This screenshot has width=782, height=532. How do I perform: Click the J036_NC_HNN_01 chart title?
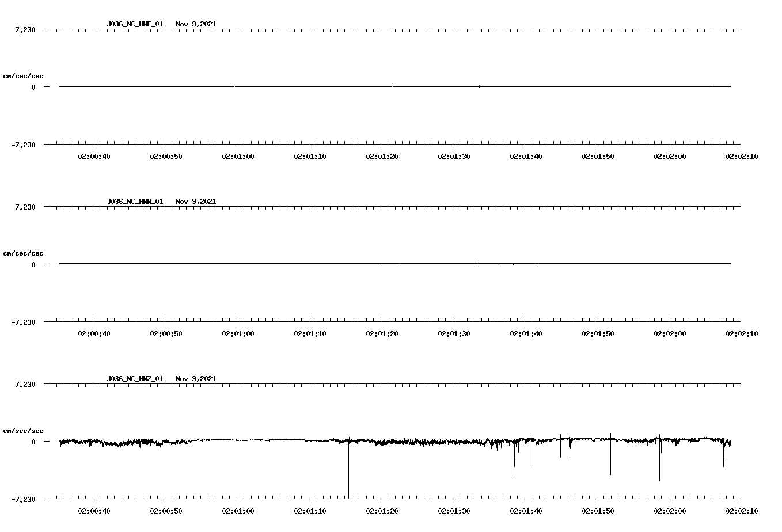(x=161, y=201)
